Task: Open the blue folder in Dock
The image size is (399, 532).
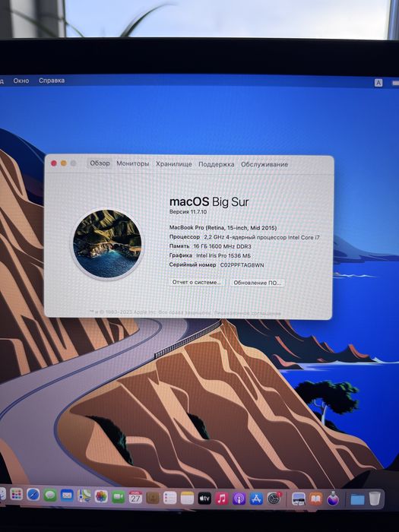Action: click(x=357, y=499)
